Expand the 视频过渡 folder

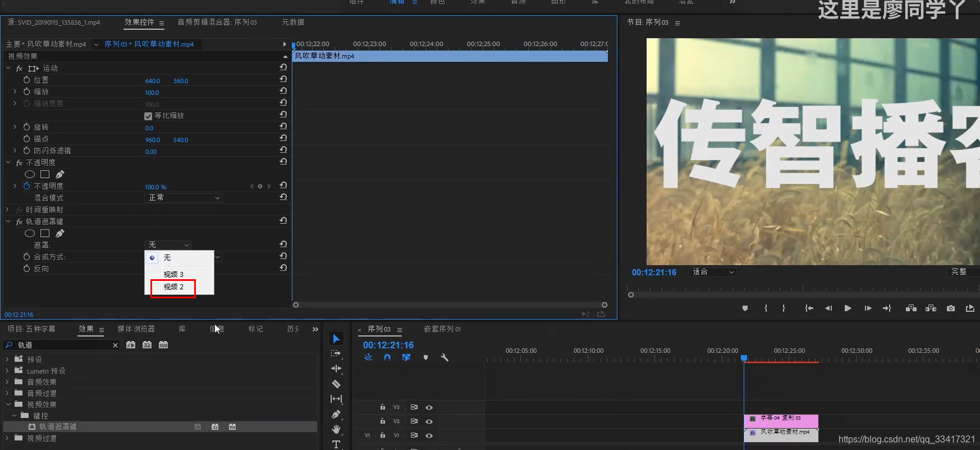[x=7, y=438]
